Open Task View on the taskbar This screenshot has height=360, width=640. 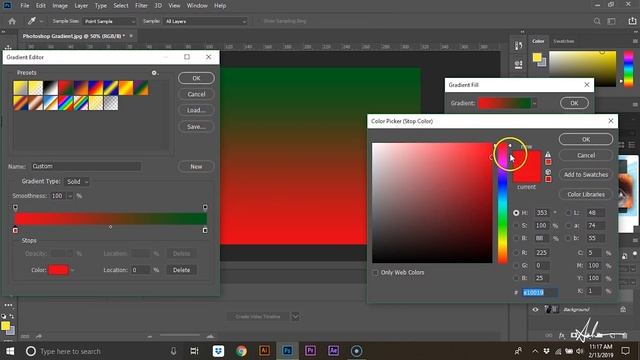(x=194, y=351)
